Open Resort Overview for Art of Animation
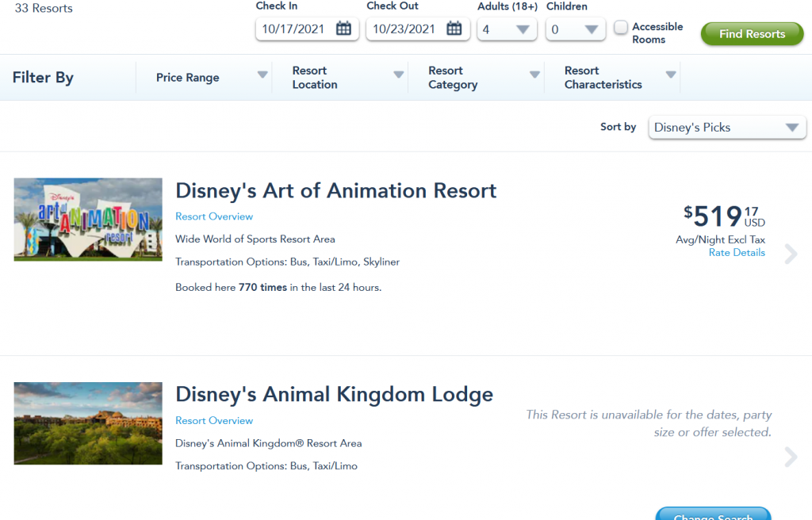Viewport: 812px width, 520px height. pyautogui.click(x=214, y=216)
